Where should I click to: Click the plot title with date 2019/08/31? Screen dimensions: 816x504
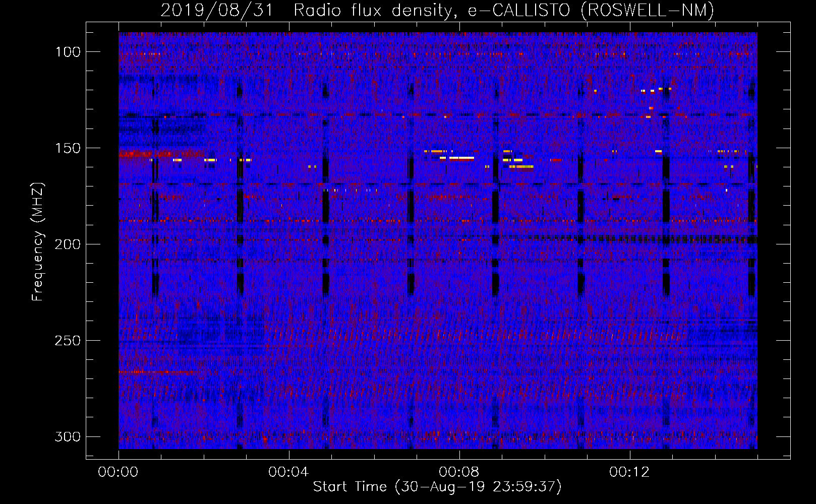(x=437, y=10)
